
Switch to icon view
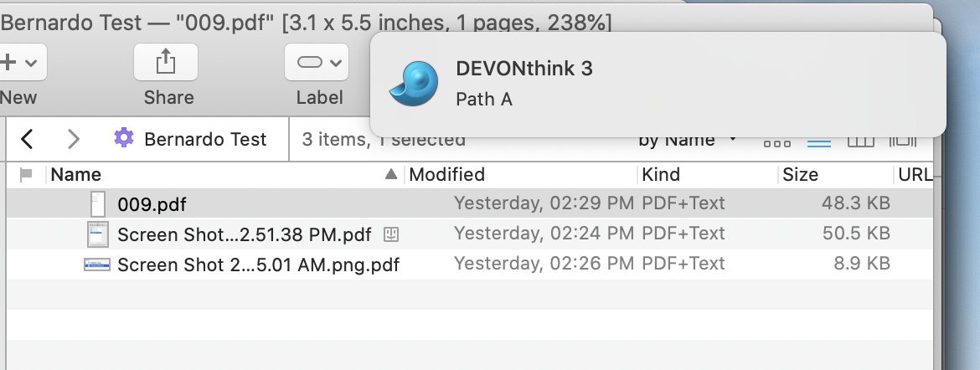click(777, 141)
